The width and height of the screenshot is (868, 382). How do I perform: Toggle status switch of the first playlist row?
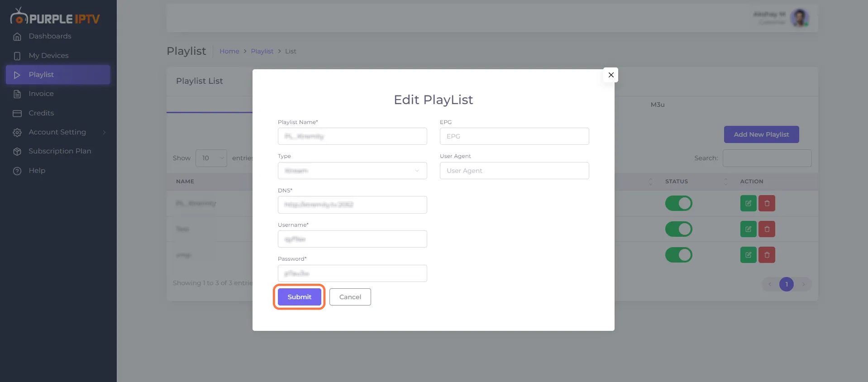pyautogui.click(x=679, y=203)
